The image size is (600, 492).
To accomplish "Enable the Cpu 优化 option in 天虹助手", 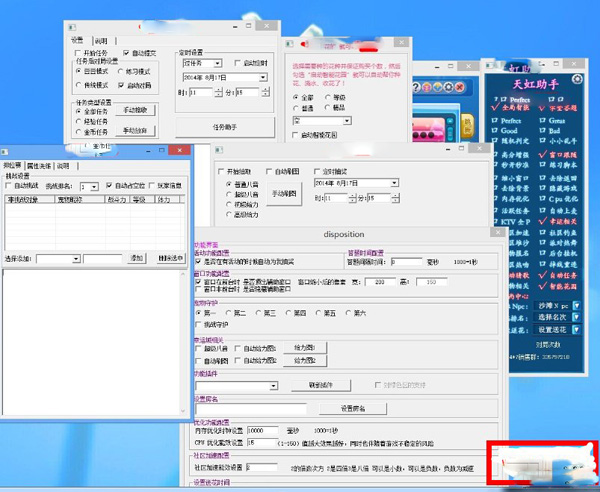I will [x=542, y=199].
